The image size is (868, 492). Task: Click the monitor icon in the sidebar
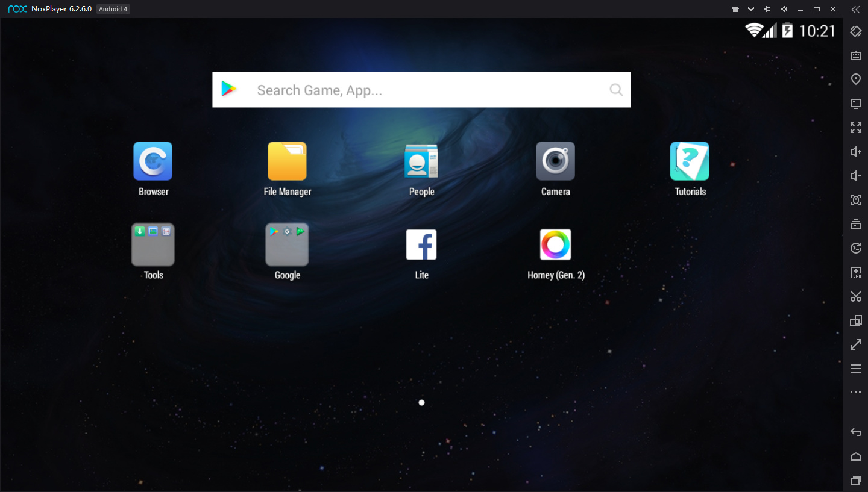pyautogui.click(x=855, y=104)
